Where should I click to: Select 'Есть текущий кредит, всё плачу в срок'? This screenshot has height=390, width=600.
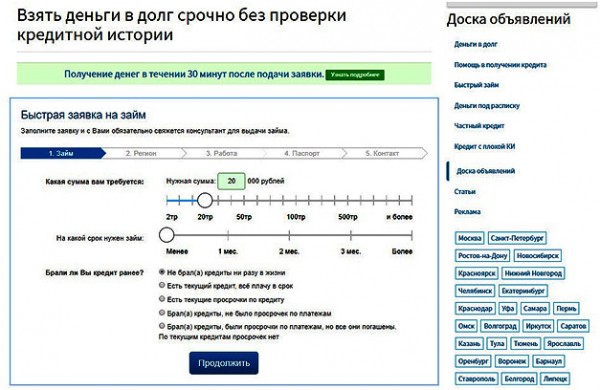(162, 285)
